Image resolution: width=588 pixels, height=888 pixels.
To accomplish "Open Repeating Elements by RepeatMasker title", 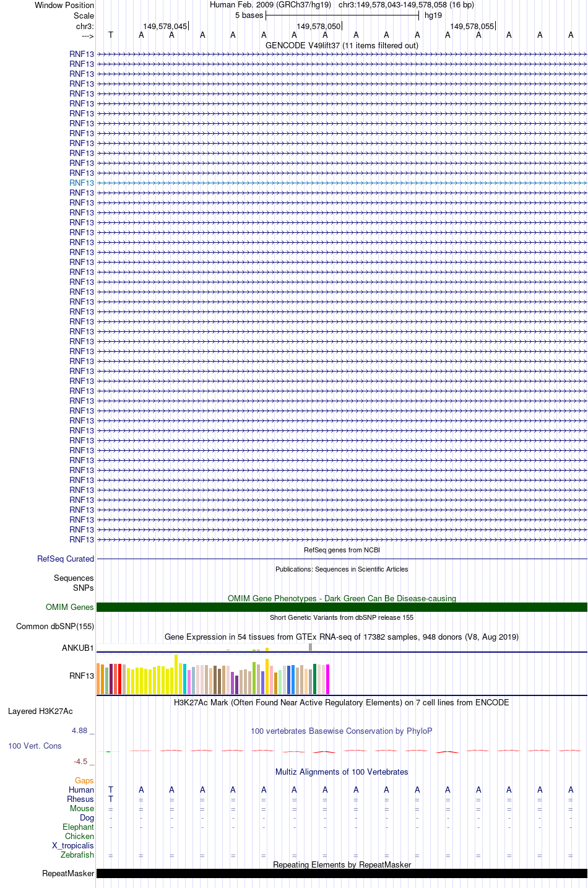I will coord(342,864).
